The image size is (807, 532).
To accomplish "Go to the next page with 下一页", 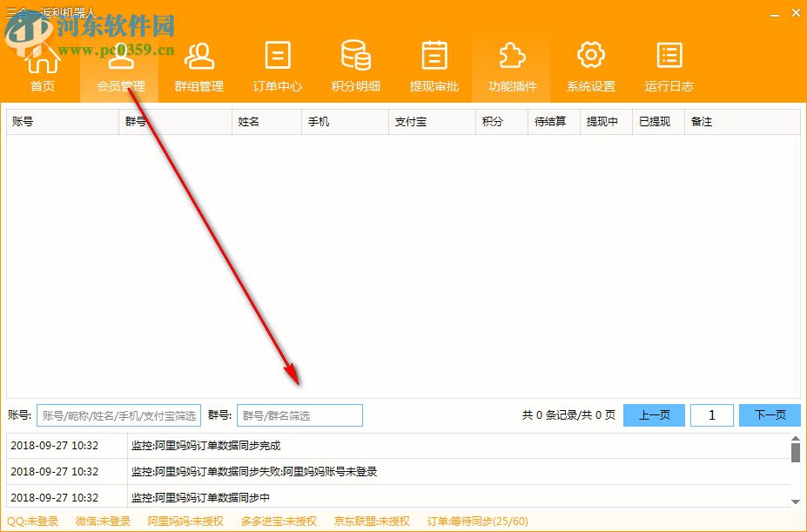I will coord(770,414).
